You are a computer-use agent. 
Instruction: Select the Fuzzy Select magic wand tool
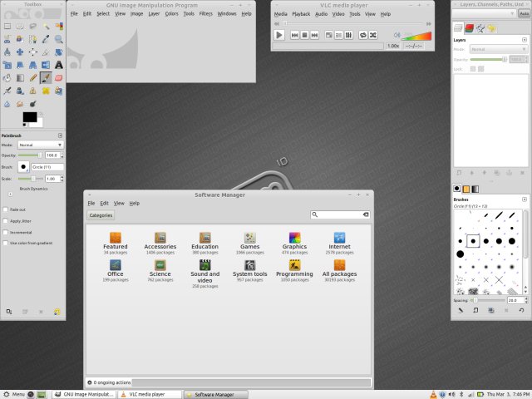tap(46, 26)
